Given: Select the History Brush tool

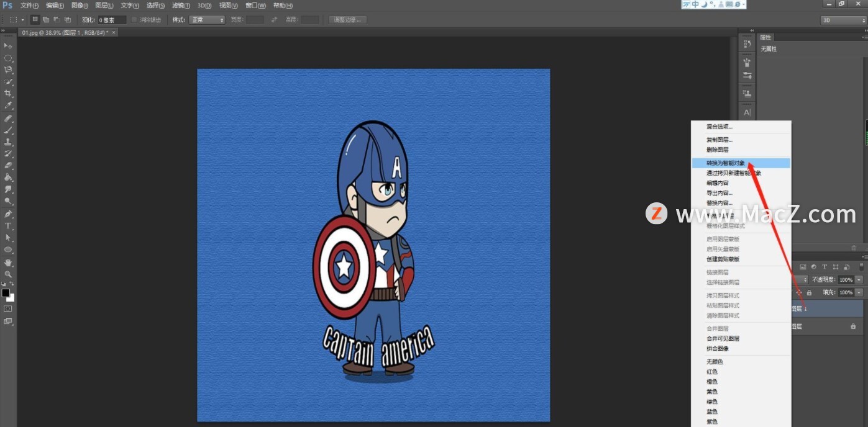Looking at the screenshot, I should [8, 153].
